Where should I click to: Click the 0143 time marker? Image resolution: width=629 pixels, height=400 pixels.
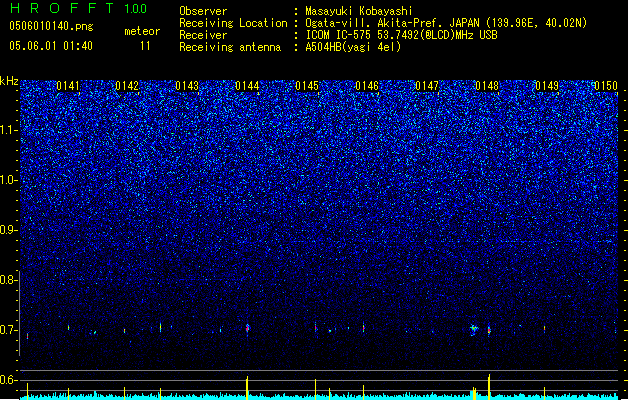click(x=187, y=86)
